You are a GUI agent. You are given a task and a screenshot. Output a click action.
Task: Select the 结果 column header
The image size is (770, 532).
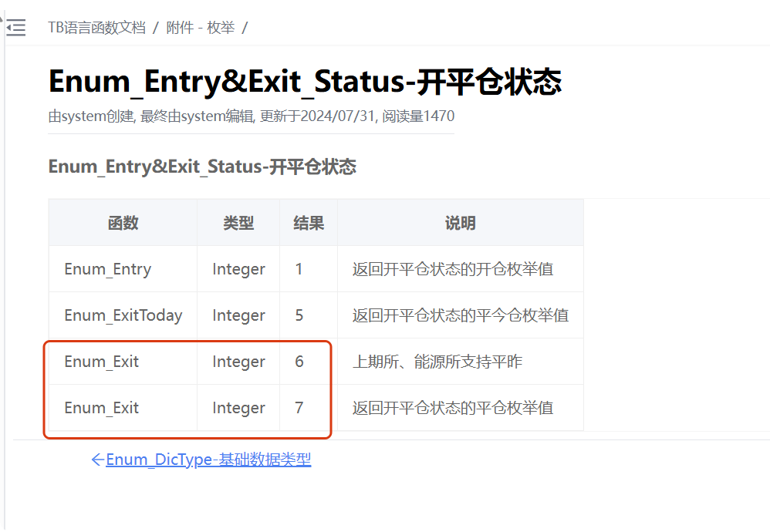click(x=309, y=223)
